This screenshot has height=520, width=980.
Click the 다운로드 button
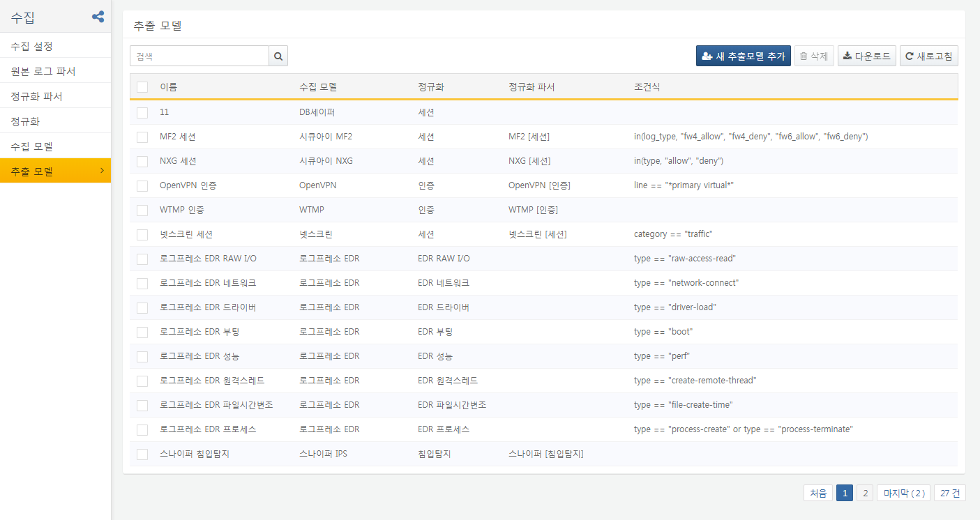[867, 56]
